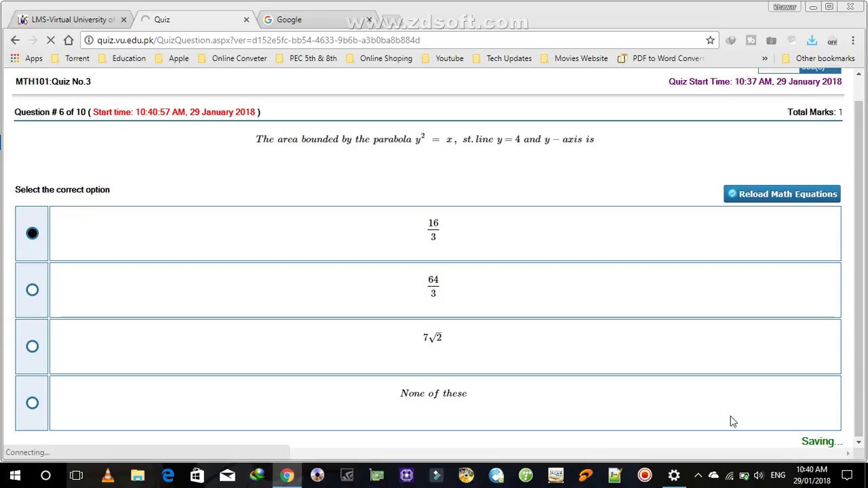Click Reload Math Equations button
The width and height of the screenshot is (868, 488).
pos(782,194)
